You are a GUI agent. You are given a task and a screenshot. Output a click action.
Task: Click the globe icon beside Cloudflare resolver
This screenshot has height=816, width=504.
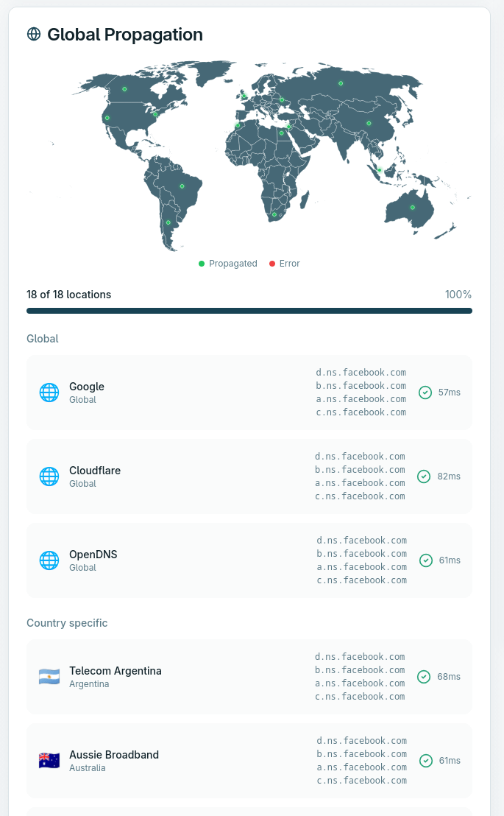coord(49,476)
